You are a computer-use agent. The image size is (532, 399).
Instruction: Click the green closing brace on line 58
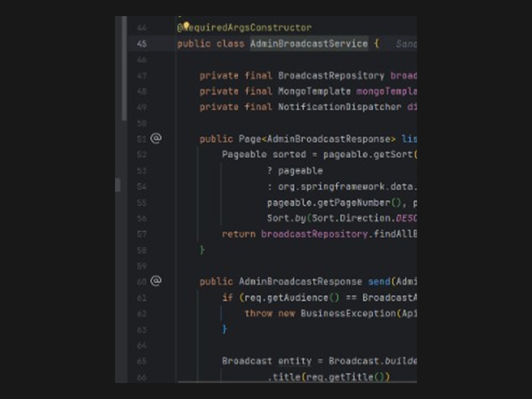(x=202, y=250)
